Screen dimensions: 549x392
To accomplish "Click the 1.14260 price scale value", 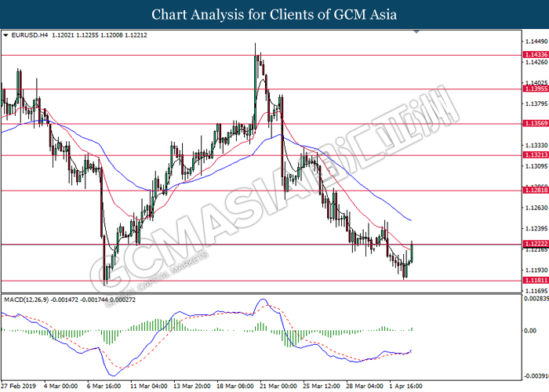I will coord(536,62).
